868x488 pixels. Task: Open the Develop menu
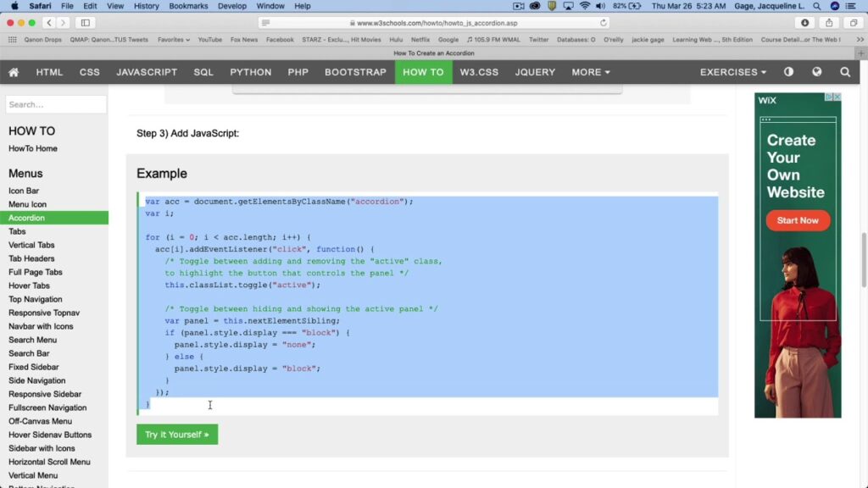pyautogui.click(x=232, y=6)
